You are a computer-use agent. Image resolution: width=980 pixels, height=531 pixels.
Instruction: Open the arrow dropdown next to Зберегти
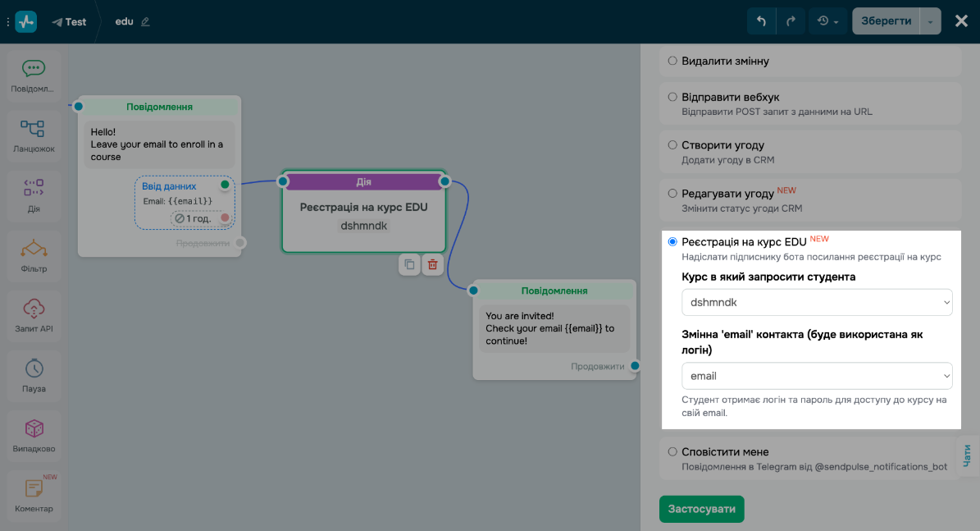pyautogui.click(x=930, y=21)
